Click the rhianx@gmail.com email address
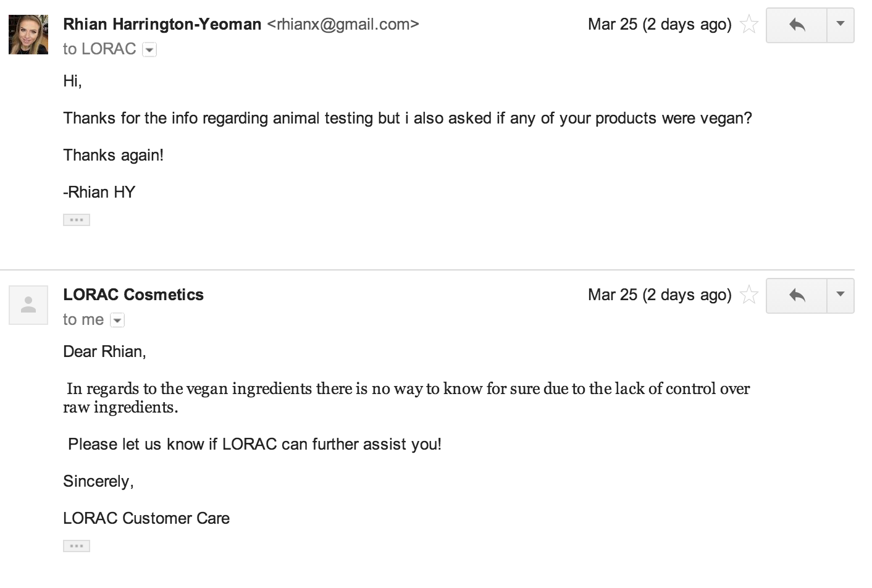Screen dimensions: 872x588 tap(343, 25)
